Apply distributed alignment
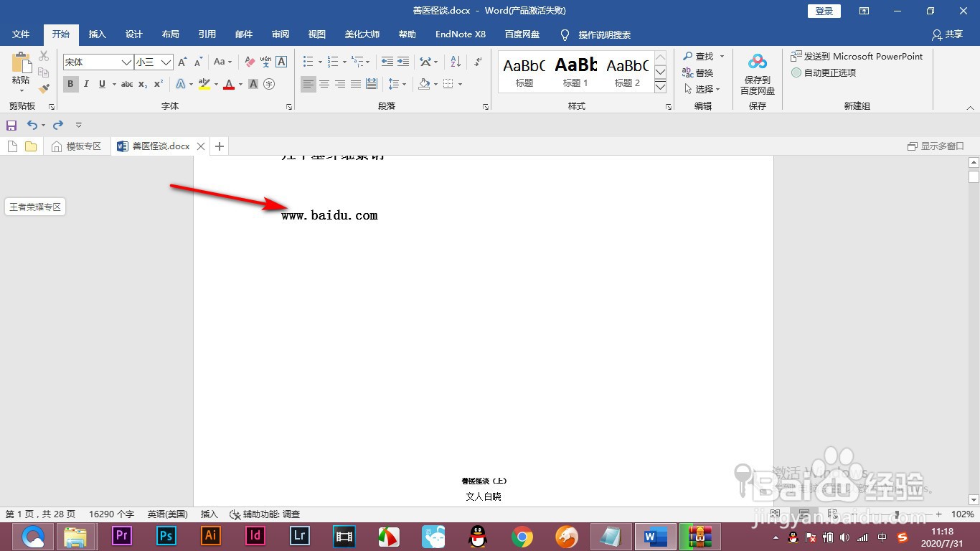This screenshot has height=551, width=980. tap(372, 84)
